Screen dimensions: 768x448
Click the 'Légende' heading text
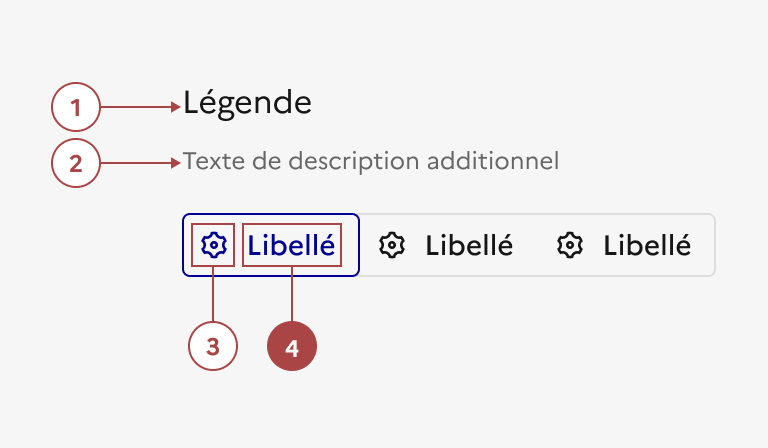point(247,102)
